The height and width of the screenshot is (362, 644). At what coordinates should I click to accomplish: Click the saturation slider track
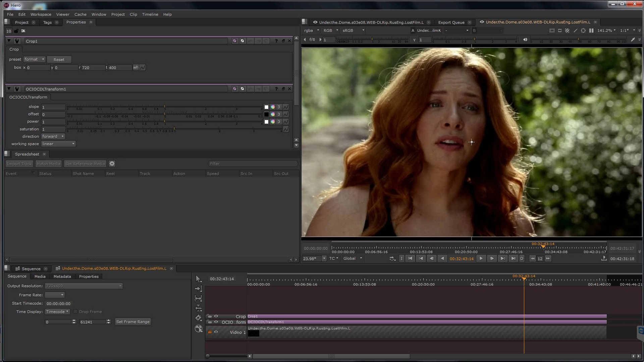(174, 129)
